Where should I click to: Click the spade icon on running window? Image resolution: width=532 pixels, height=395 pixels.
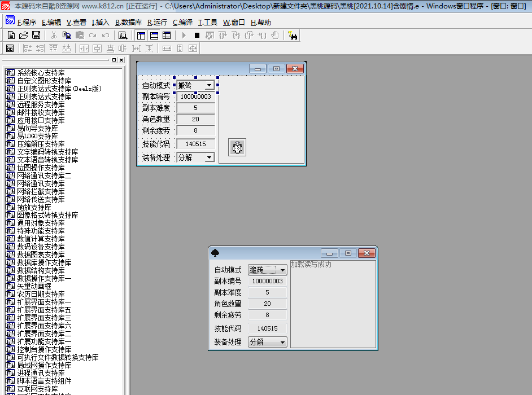pyautogui.click(x=215, y=253)
